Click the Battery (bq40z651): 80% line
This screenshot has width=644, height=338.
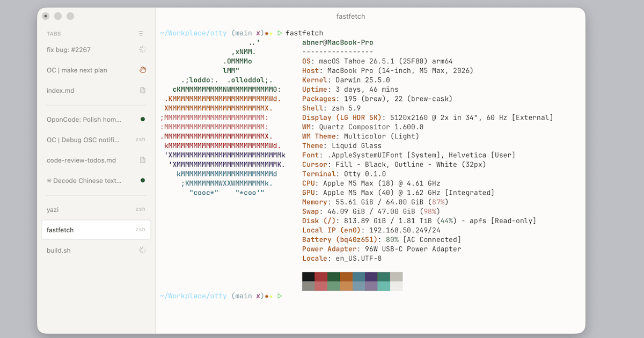(x=382, y=240)
